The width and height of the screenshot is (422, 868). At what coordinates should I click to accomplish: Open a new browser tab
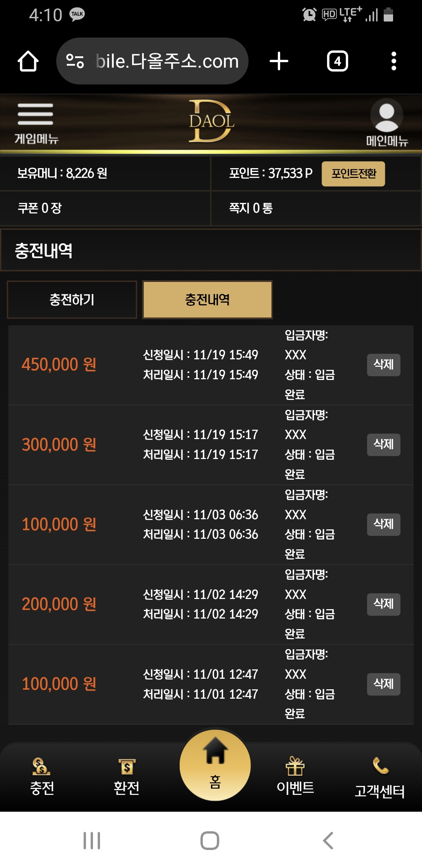coord(279,61)
